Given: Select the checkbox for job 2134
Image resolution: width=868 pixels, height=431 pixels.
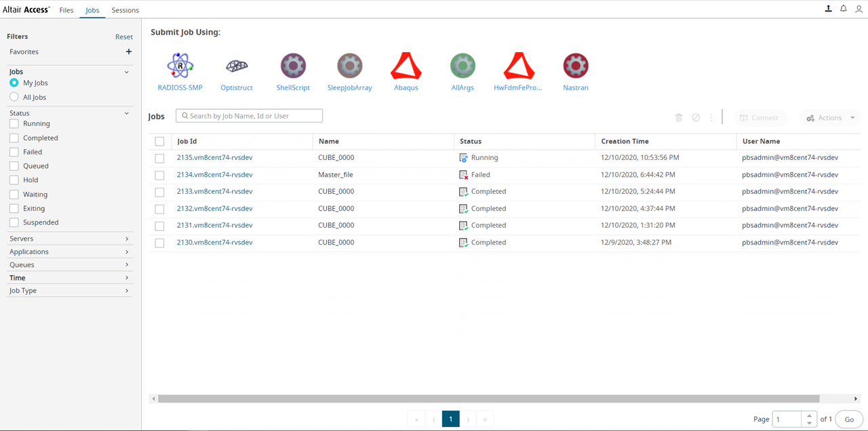Looking at the screenshot, I should click(159, 175).
